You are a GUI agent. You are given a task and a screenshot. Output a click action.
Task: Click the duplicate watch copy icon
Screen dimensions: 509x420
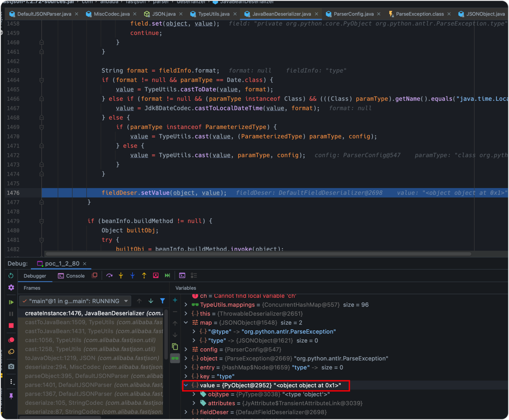pos(175,347)
